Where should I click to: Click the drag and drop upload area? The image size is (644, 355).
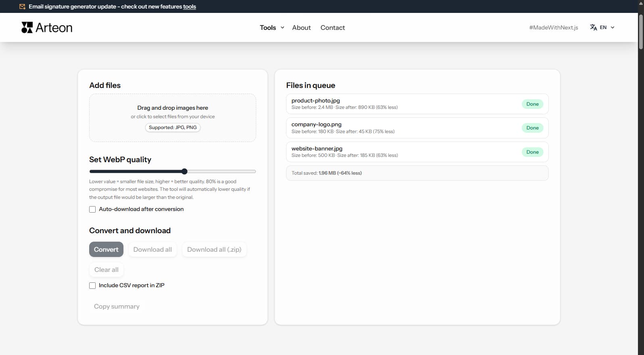pos(173,117)
